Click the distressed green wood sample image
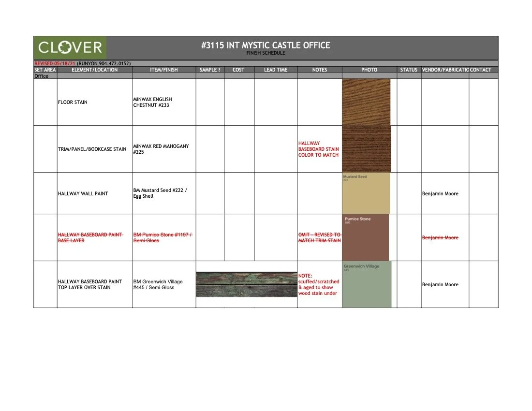 pyautogui.click(x=247, y=284)
